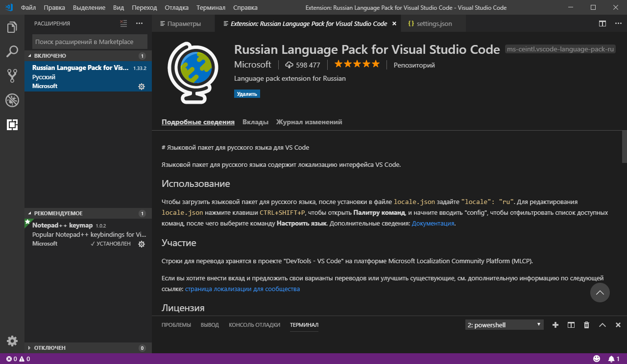627x364 pixels.
Task: Open the Source Control view
Action: tap(12, 76)
